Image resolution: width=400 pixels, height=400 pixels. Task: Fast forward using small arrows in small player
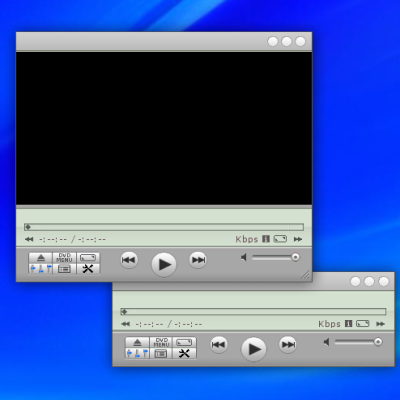tap(380, 324)
